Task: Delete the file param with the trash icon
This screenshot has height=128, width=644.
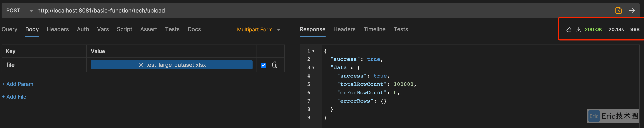Action: 275,65
